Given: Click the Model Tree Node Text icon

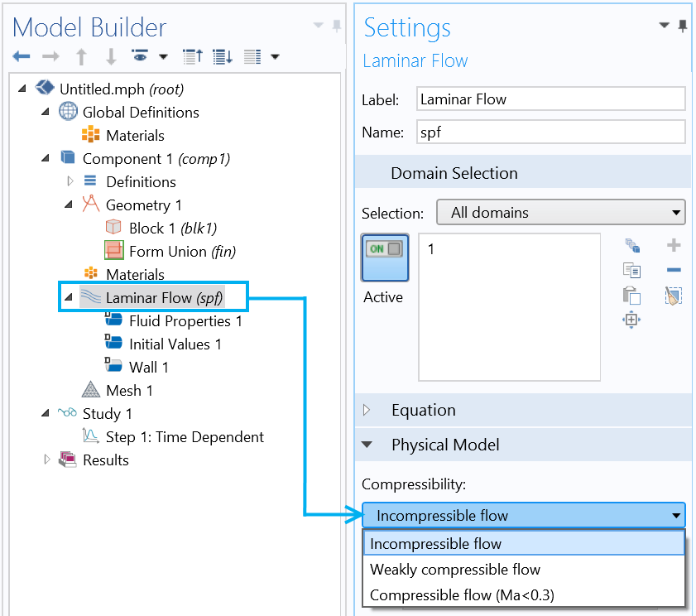Looking at the screenshot, I should (252, 56).
